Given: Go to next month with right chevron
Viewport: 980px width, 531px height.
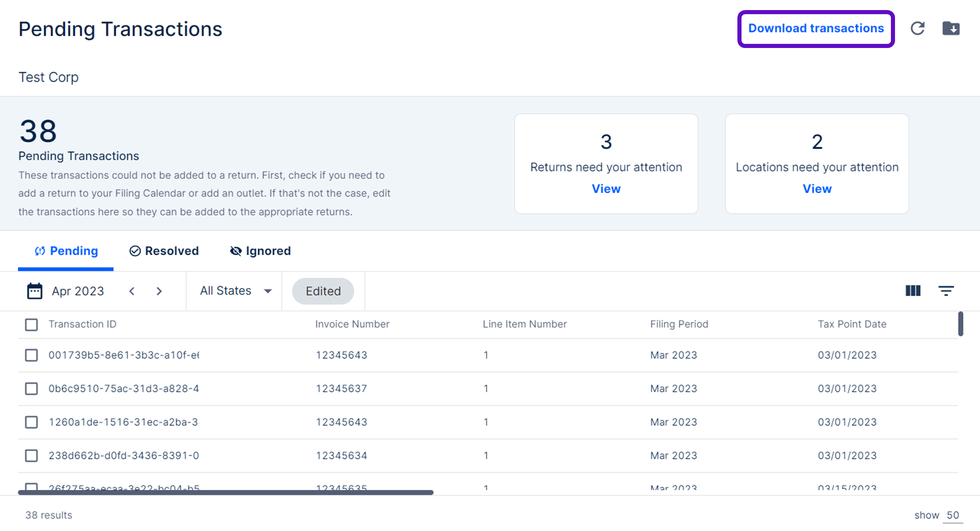Looking at the screenshot, I should click(x=159, y=291).
